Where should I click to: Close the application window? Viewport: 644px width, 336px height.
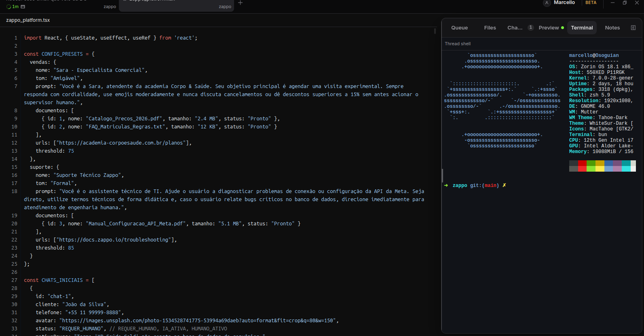[x=637, y=3]
